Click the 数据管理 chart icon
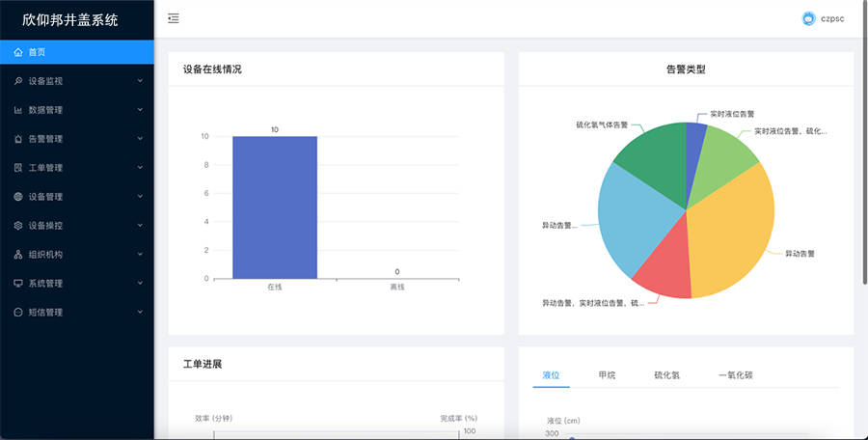The width and height of the screenshot is (868, 440). [18, 110]
